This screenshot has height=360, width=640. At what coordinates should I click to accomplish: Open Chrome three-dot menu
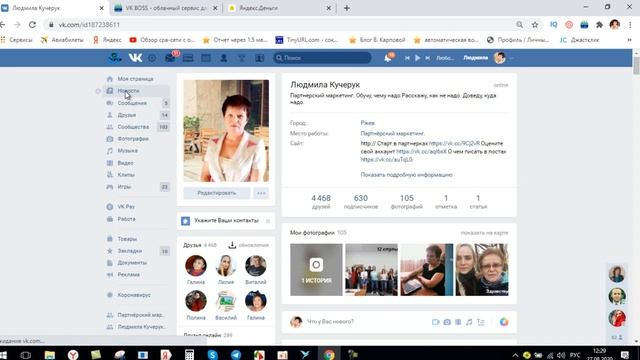(x=630, y=24)
